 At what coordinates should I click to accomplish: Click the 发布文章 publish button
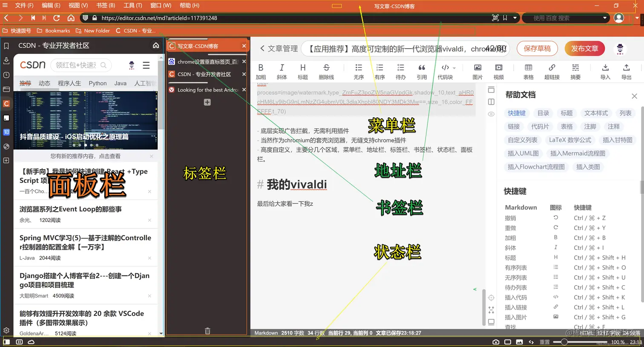coord(584,49)
